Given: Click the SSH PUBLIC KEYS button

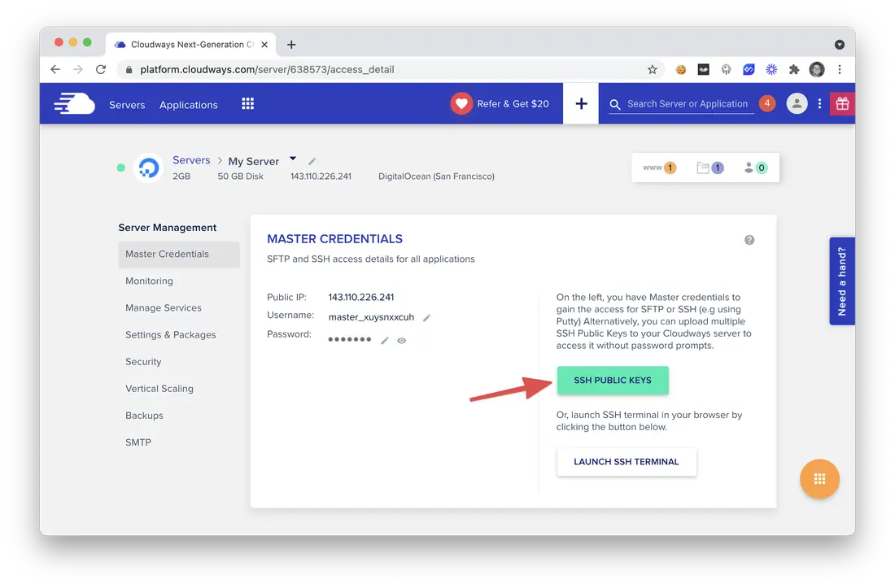Looking at the screenshot, I should coord(613,381).
